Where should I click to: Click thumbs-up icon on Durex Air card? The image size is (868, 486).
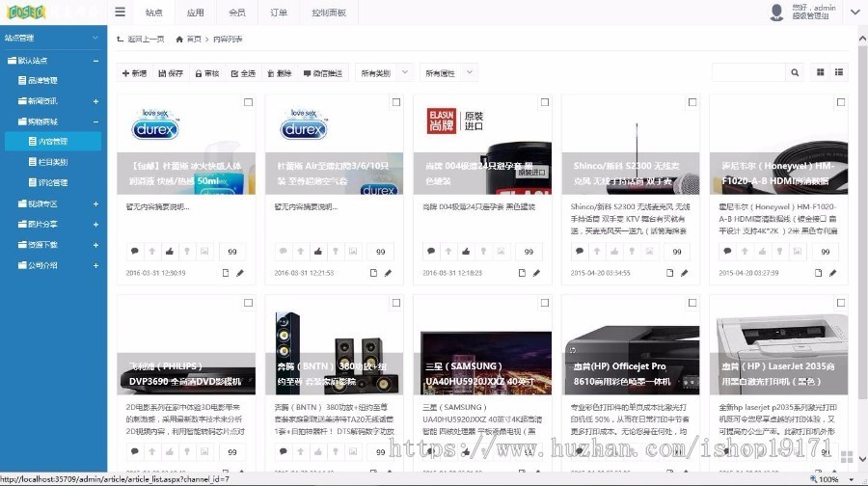tap(317, 252)
